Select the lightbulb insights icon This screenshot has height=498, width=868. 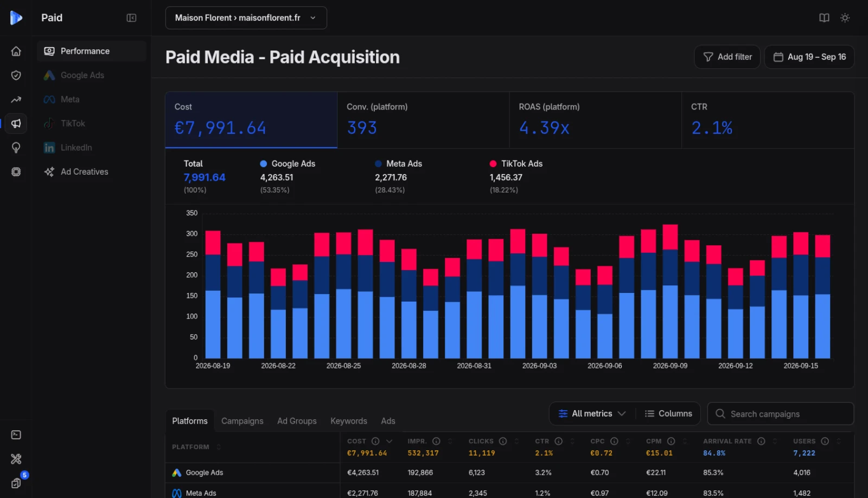tap(16, 148)
